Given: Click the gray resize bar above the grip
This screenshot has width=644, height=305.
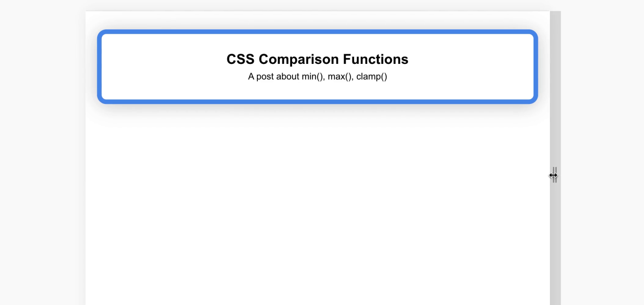Looking at the screenshot, I should tap(555, 90).
